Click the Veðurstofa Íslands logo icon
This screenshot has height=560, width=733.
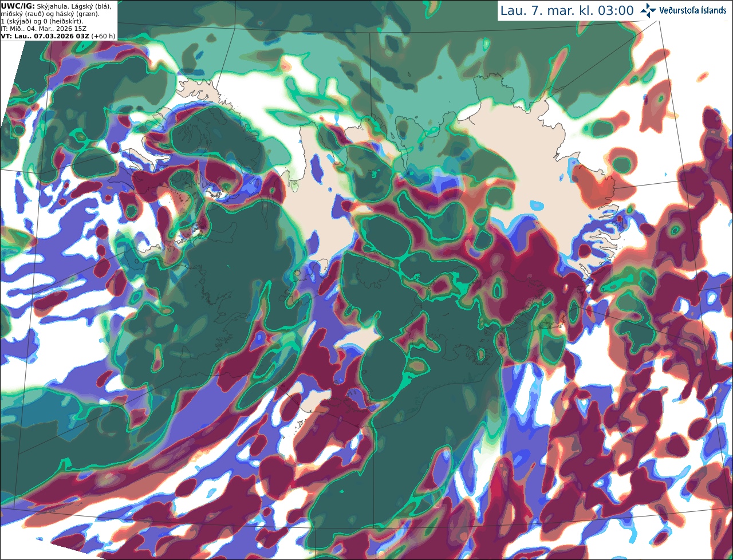pos(648,10)
